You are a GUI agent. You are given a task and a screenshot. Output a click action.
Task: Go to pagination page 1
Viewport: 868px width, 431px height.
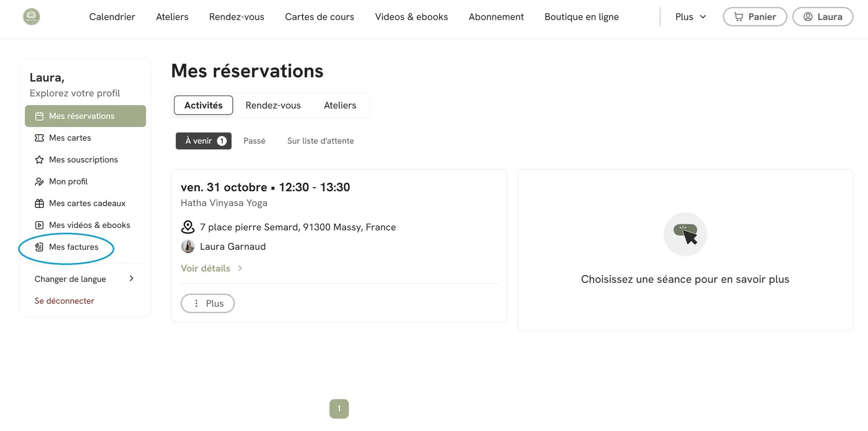click(339, 409)
